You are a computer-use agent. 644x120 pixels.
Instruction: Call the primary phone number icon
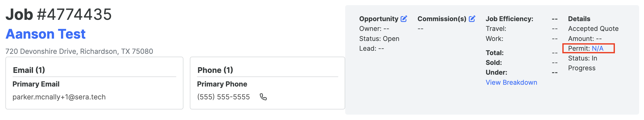pyautogui.click(x=263, y=97)
